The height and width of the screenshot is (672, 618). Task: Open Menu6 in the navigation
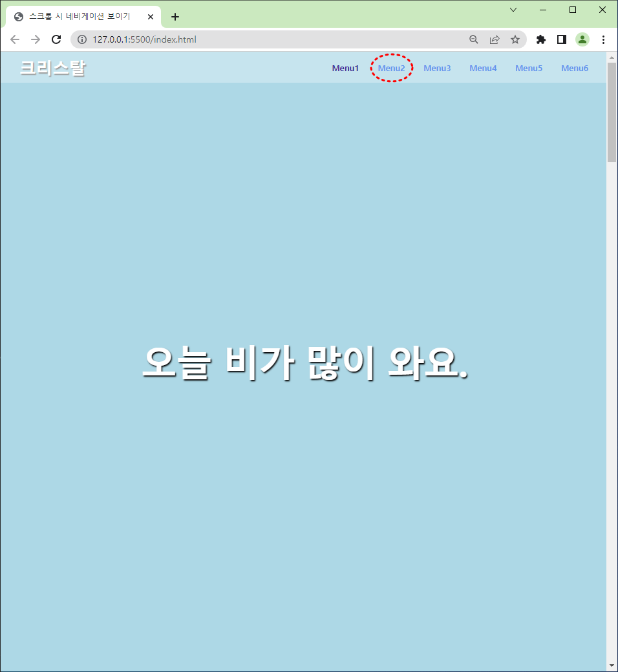575,68
